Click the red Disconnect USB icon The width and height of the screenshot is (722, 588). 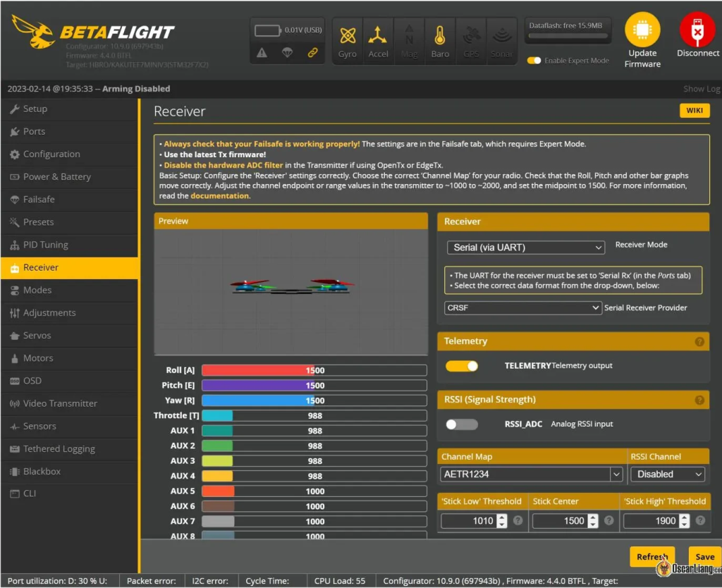[697, 30]
